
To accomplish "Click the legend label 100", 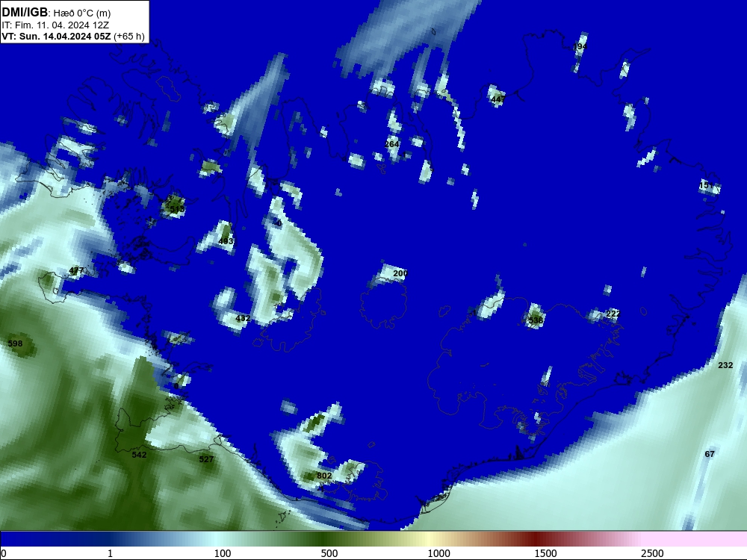I will point(223,553).
